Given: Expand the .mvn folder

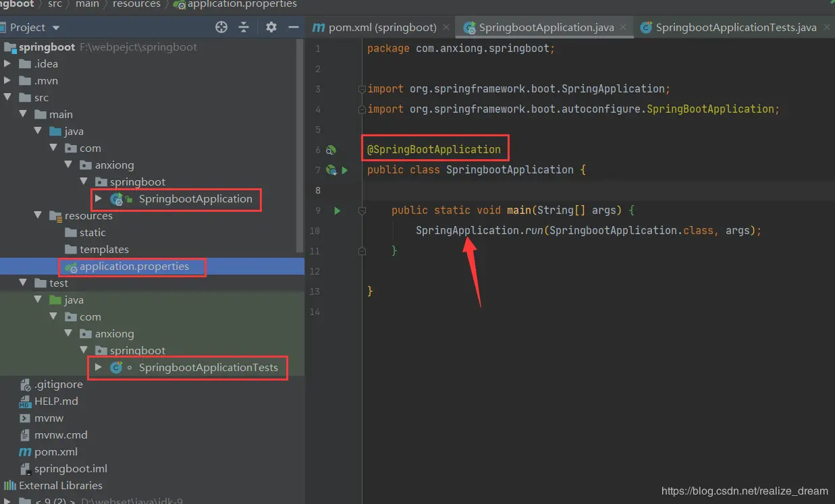Looking at the screenshot, I should [x=8, y=81].
